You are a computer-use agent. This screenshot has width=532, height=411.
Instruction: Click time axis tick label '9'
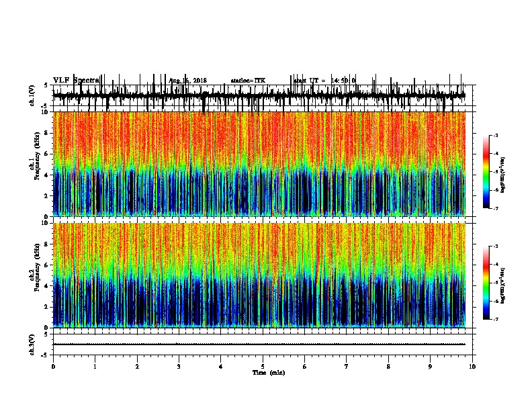tap(430, 367)
